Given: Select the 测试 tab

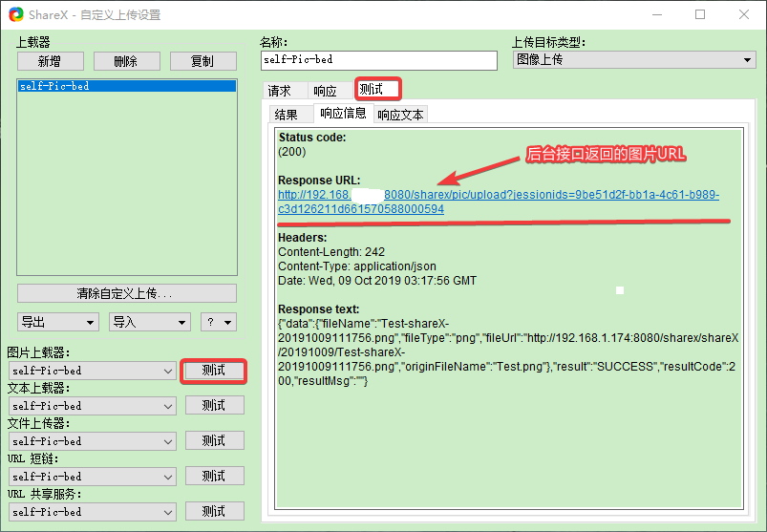Looking at the screenshot, I should click(377, 89).
